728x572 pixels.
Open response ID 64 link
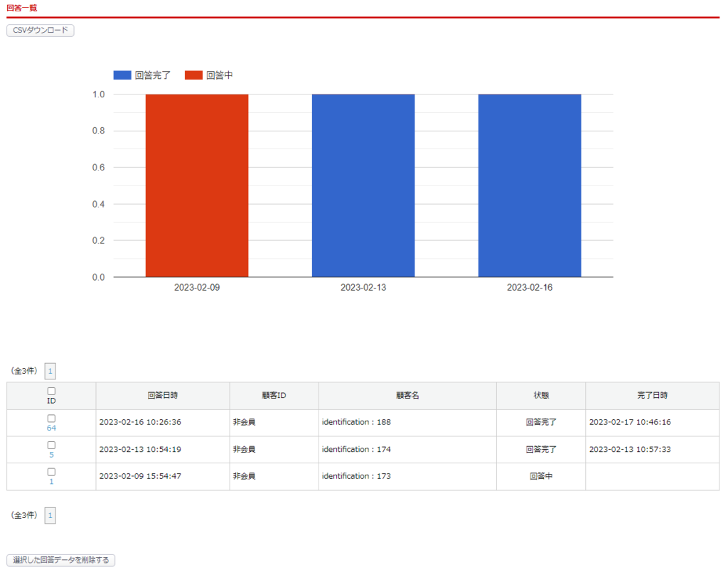[x=51, y=428]
